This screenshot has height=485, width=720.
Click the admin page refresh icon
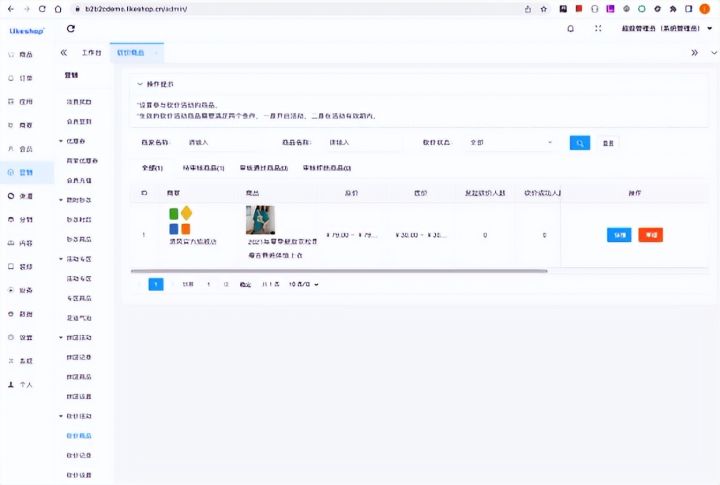click(x=71, y=28)
